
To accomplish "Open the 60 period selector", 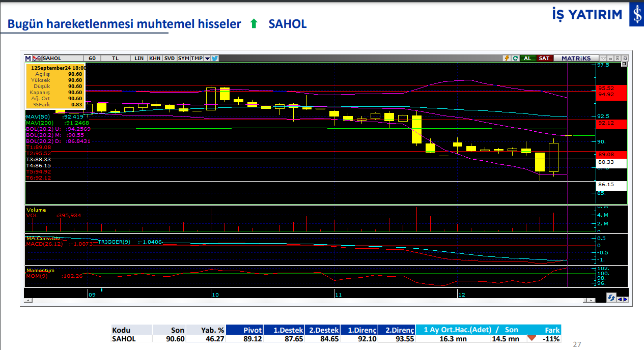I will pos(92,59).
